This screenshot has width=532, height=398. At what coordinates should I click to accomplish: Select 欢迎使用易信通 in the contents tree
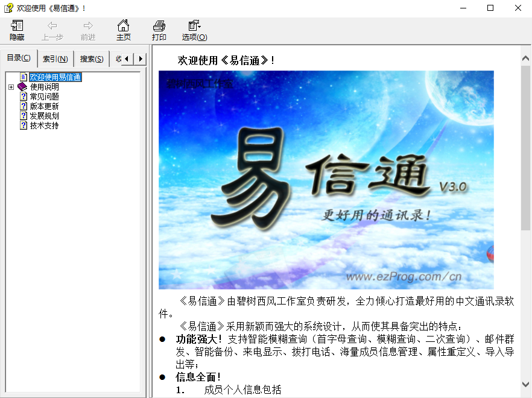tap(55, 77)
